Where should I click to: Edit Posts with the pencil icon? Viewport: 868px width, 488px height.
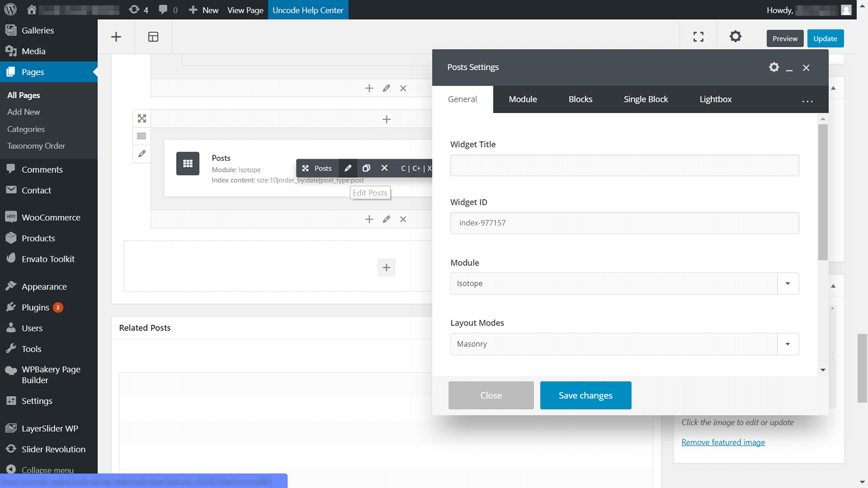coord(348,168)
